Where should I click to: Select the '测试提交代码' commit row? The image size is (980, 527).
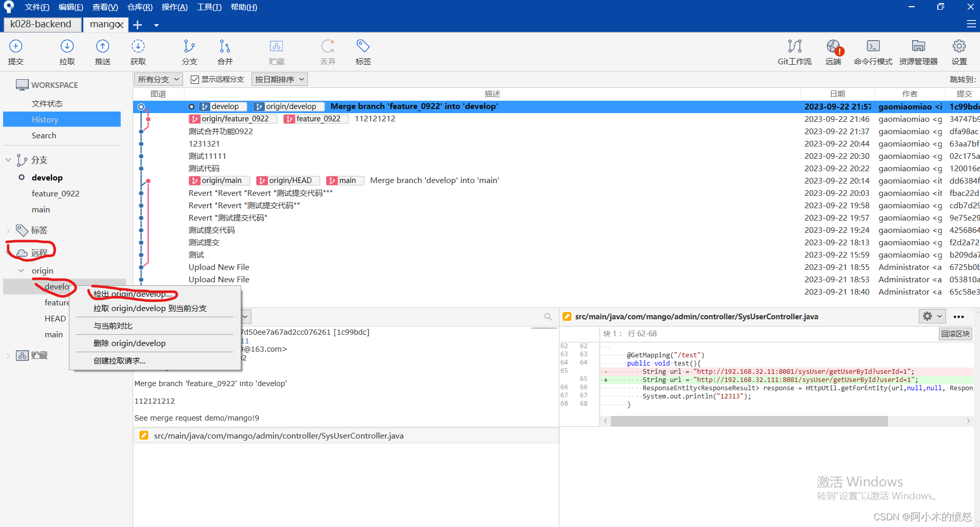pos(211,230)
